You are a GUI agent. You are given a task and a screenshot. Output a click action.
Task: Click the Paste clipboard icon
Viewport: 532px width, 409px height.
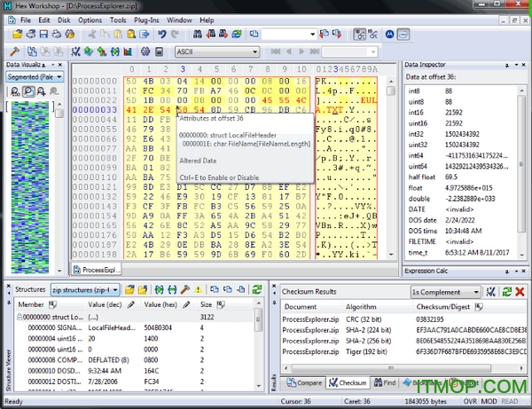click(118, 34)
